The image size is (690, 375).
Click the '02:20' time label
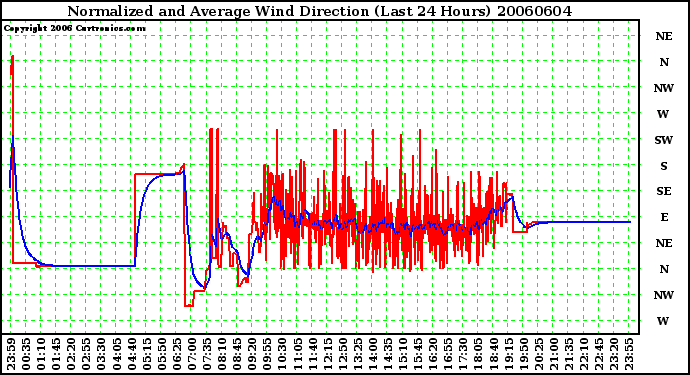coord(71,354)
